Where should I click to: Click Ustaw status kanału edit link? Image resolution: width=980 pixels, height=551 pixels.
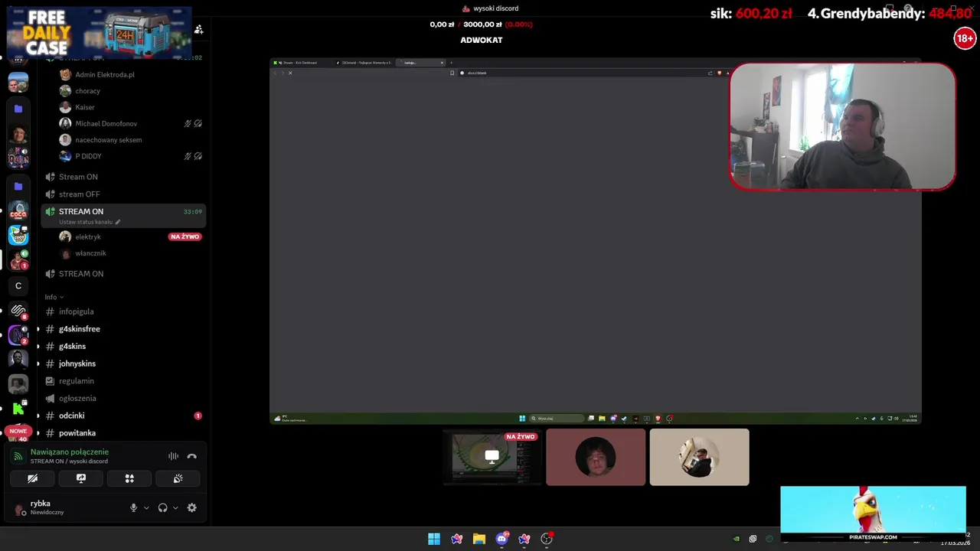point(90,222)
